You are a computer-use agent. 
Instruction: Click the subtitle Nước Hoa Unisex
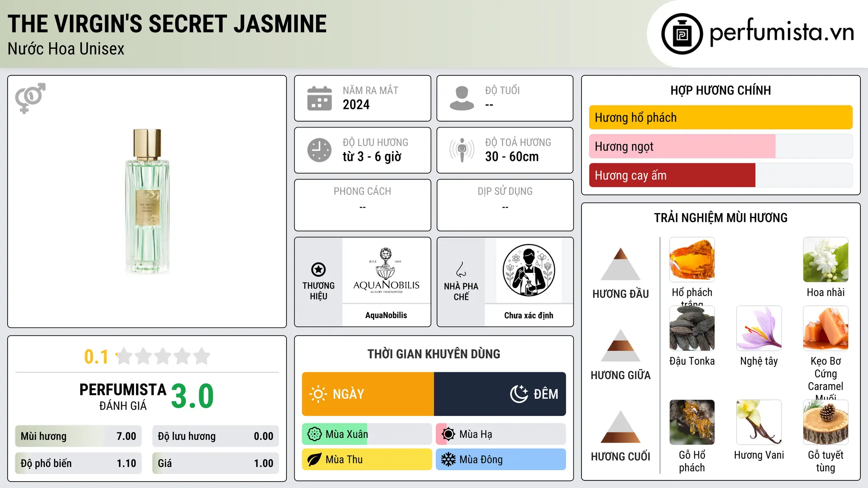66,49
